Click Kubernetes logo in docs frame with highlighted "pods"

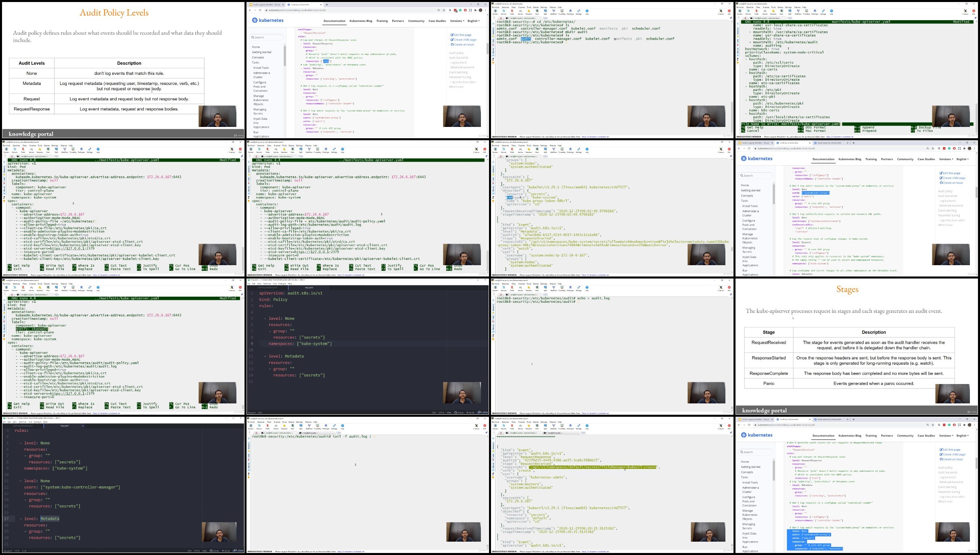(268, 20)
